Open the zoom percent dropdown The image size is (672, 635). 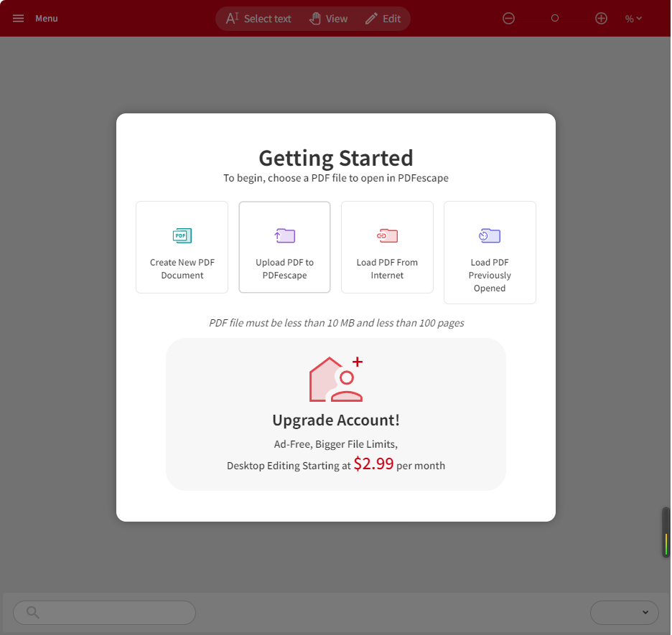click(x=633, y=19)
